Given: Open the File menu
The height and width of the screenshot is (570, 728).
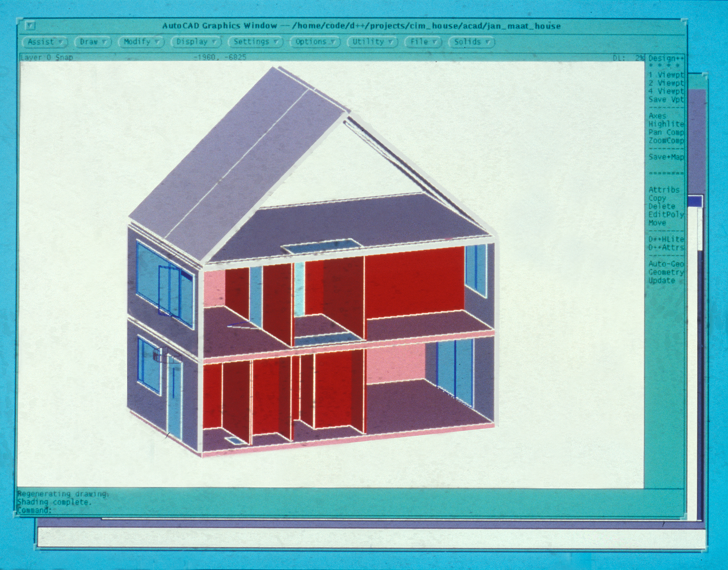Looking at the screenshot, I should (423, 42).
